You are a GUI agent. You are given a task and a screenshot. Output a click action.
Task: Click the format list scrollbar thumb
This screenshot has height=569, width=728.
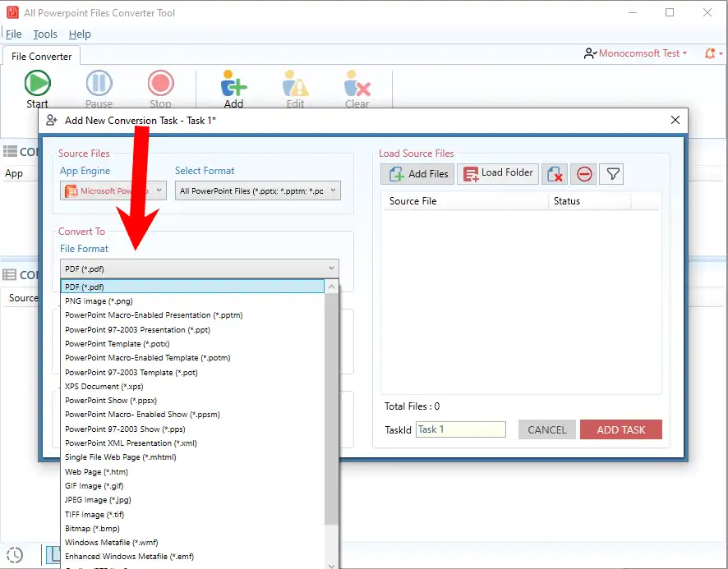331,410
